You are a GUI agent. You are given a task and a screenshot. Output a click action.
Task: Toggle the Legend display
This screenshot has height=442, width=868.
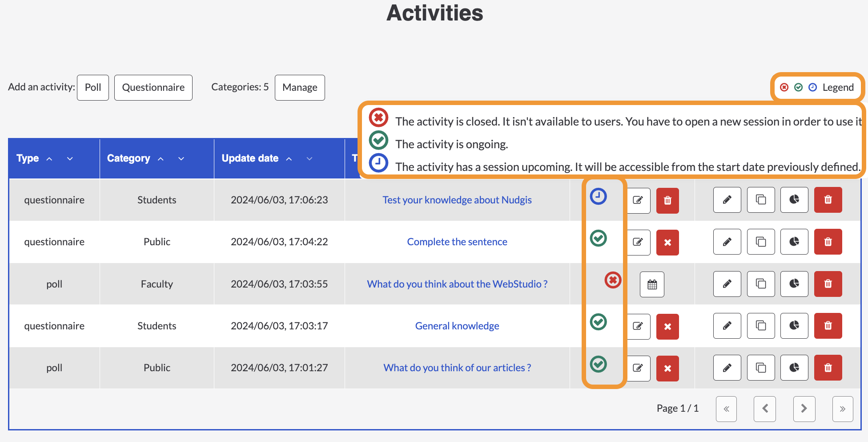817,87
